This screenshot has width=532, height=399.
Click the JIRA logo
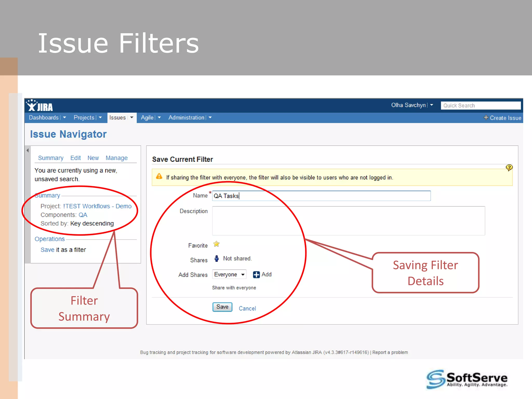pos(39,105)
